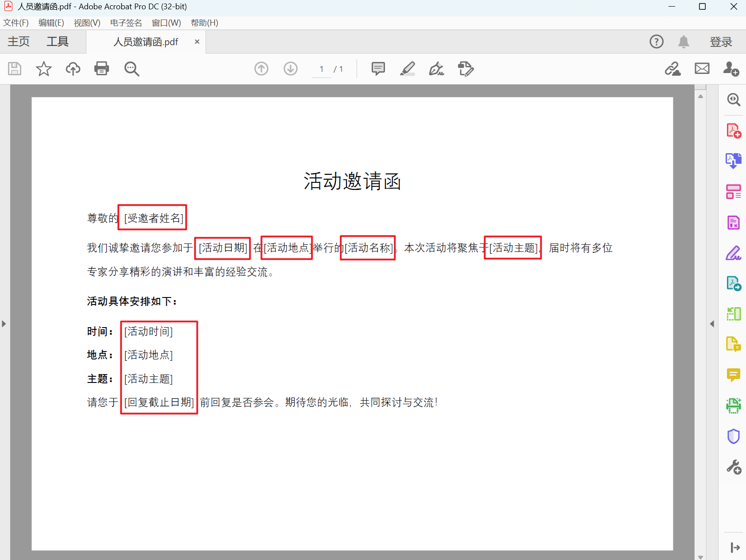Launch the Fill & Sign tool
The width and height of the screenshot is (746, 560).
pyautogui.click(x=733, y=252)
